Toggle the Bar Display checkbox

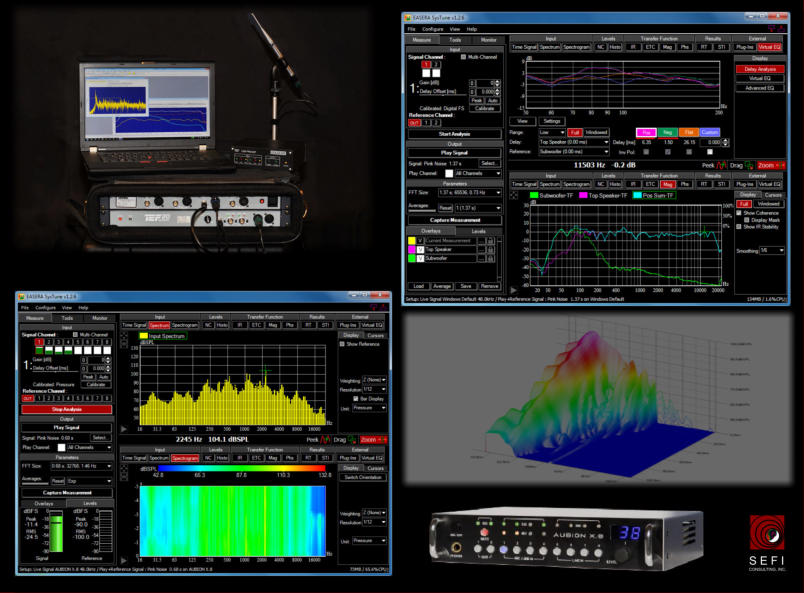[x=356, y=399]
